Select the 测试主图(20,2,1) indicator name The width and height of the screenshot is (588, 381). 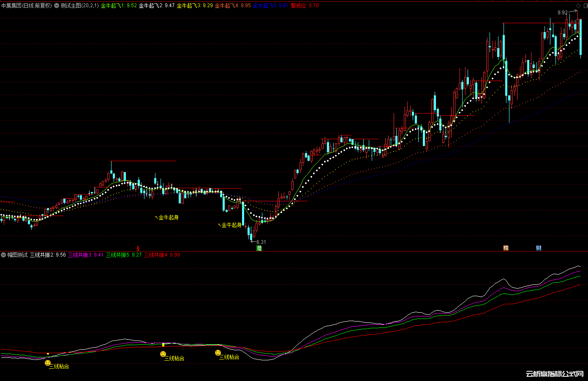point(79,6)
